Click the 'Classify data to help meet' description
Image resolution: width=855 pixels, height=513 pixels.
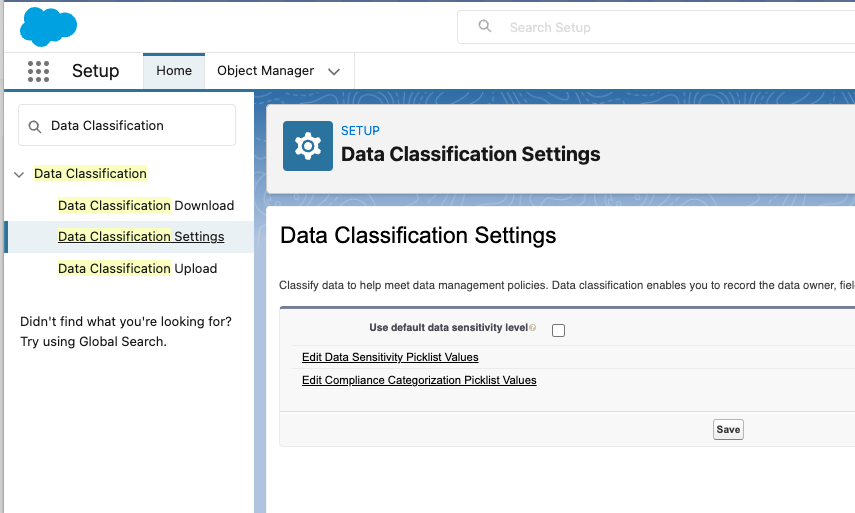click(x=567, y=285)
